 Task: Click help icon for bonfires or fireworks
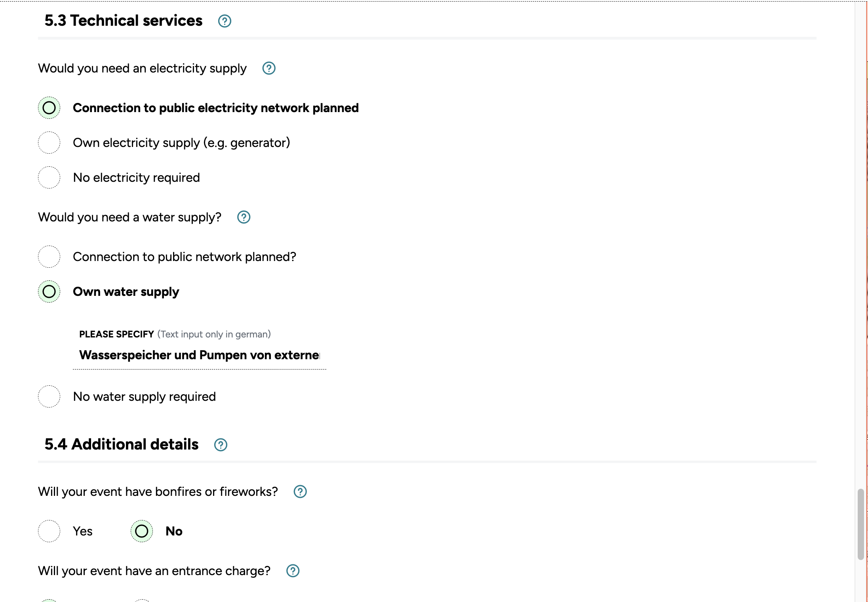(x=300, y=492)
